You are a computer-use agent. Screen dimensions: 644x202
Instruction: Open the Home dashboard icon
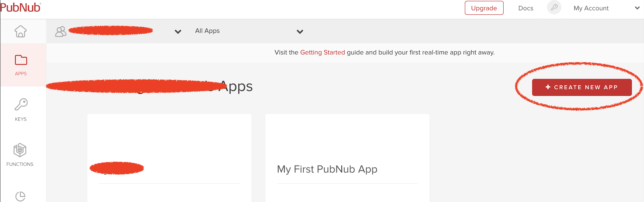[x=21, y=31]
